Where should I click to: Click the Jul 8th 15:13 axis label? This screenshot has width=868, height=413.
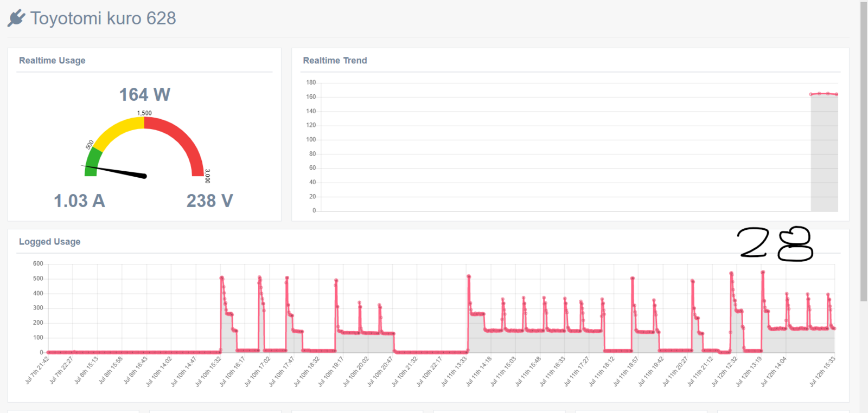[86, 370]
